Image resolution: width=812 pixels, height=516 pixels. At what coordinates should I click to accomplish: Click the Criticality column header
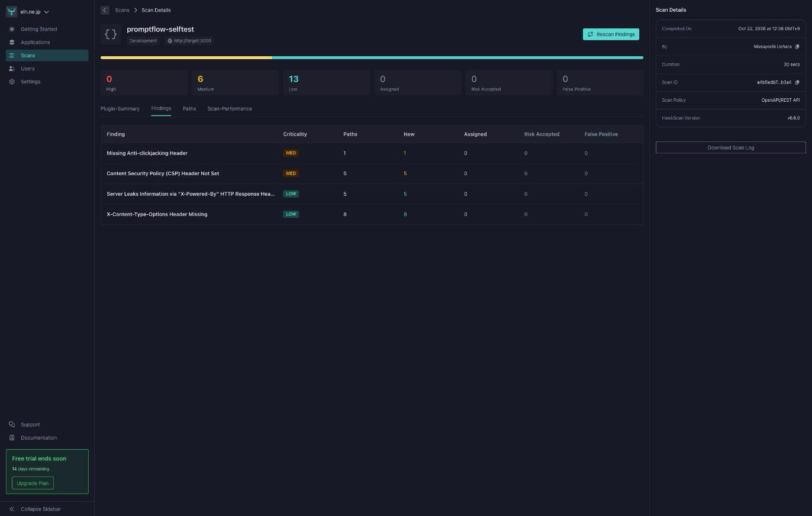pos(295,134)
